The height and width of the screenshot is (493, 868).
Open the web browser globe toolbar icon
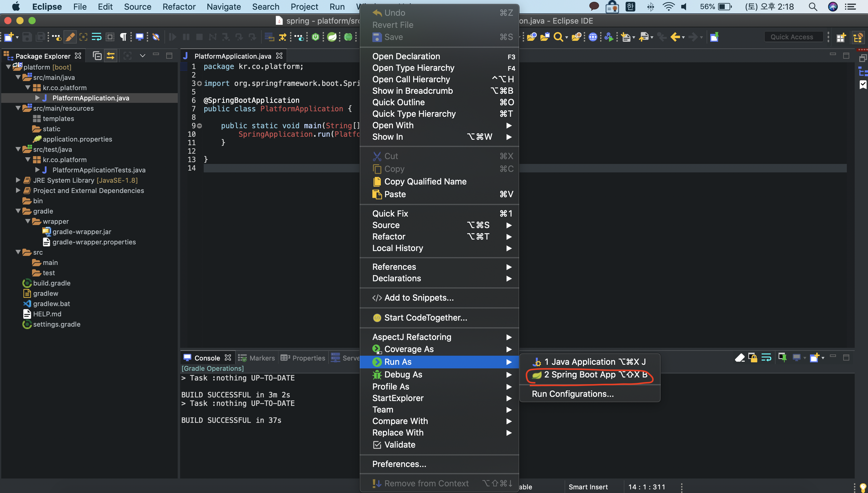[592, 37]
